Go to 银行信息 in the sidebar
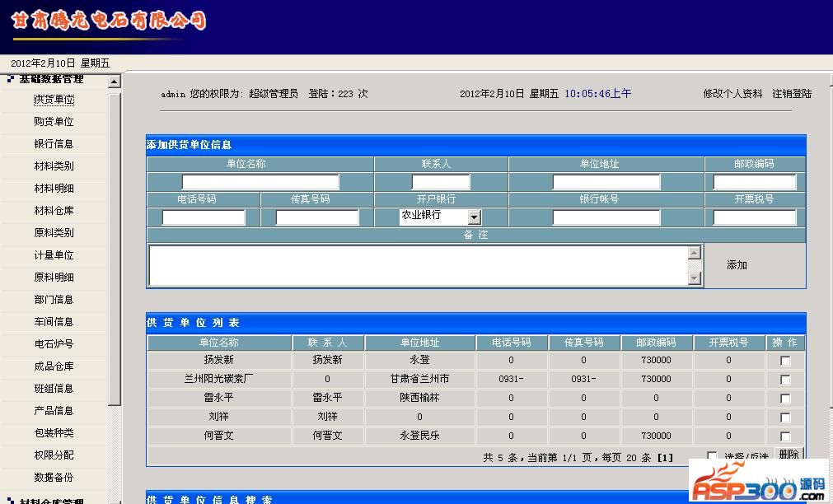The width and height of the screenshot is (833, 504). [x=54, y=144]
